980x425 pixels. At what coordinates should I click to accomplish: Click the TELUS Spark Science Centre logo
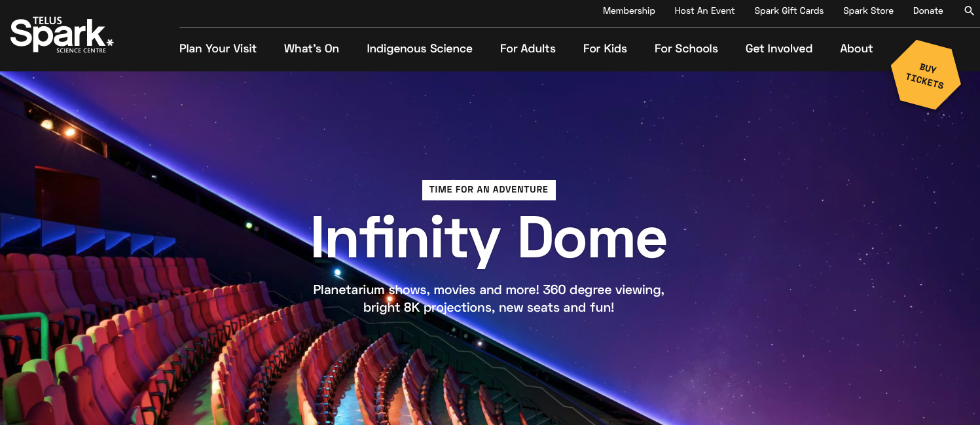point(62,35)
